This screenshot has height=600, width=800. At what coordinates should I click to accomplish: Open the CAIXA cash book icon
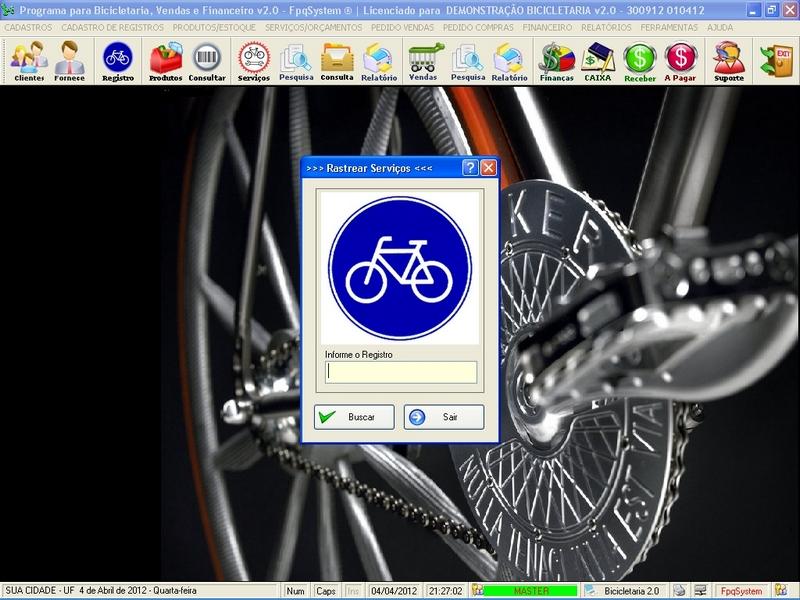click(597, 61)
